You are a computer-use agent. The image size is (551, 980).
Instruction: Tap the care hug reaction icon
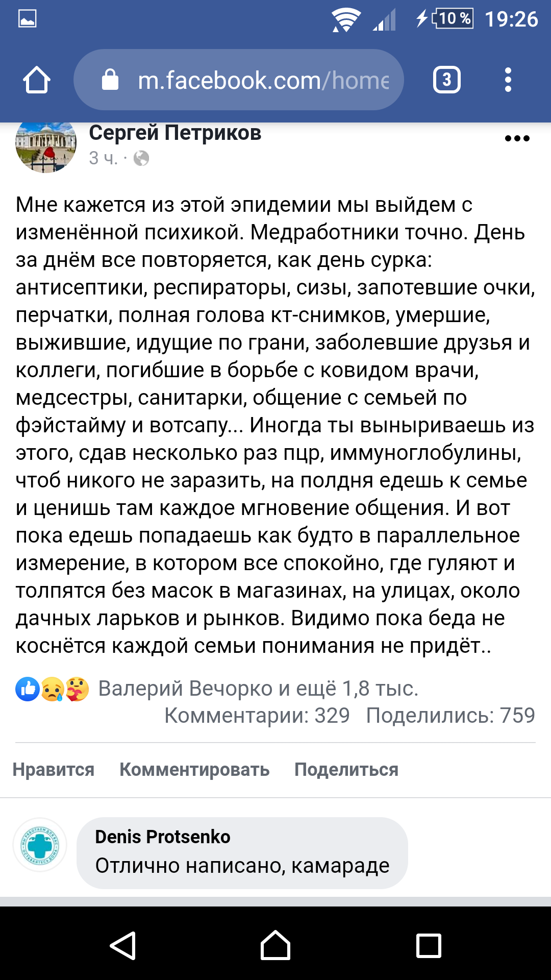tap(77, 689)
